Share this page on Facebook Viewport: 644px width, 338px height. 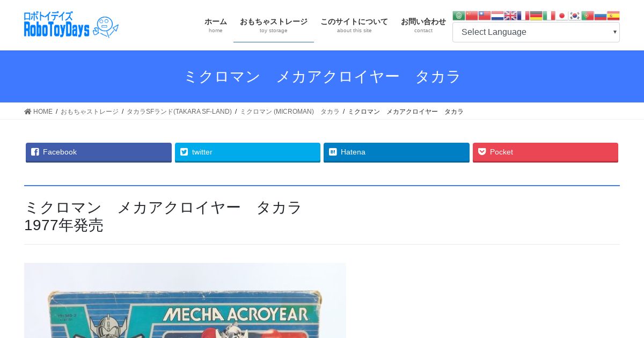(99, 152)
